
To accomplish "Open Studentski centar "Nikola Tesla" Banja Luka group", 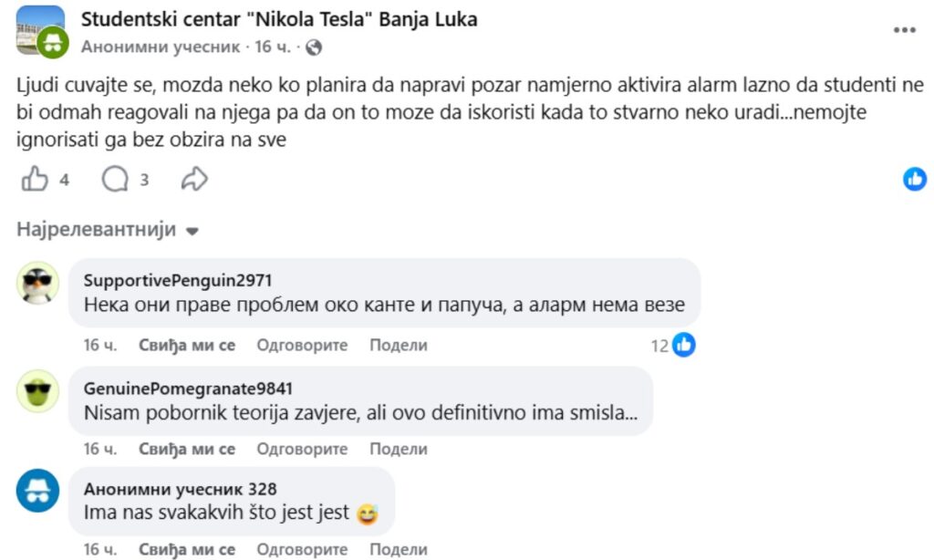I will 279,19.
